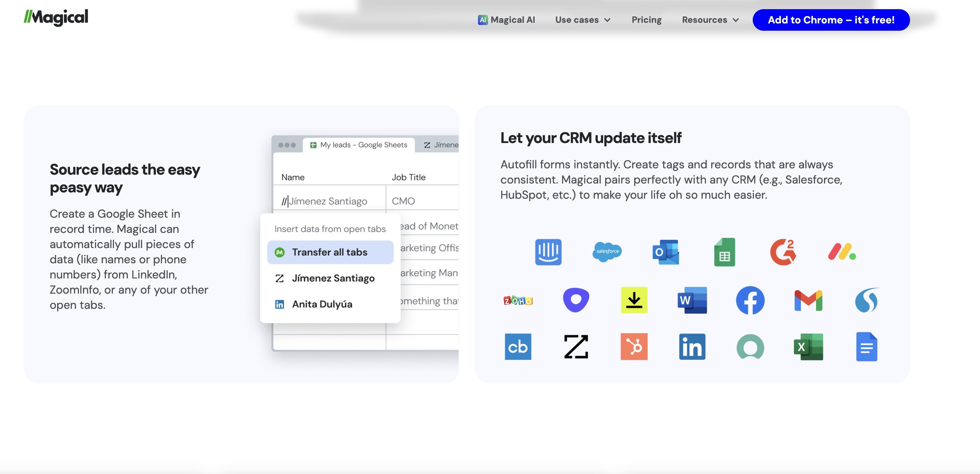Viewport: 980px width, 474px height.
Task: Switch to My leads Google Sheets tab
Action: click(x=359, y=145)
